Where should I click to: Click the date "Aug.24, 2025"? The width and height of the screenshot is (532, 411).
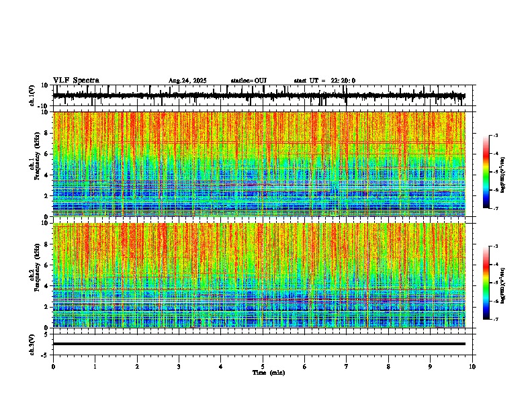187,81
